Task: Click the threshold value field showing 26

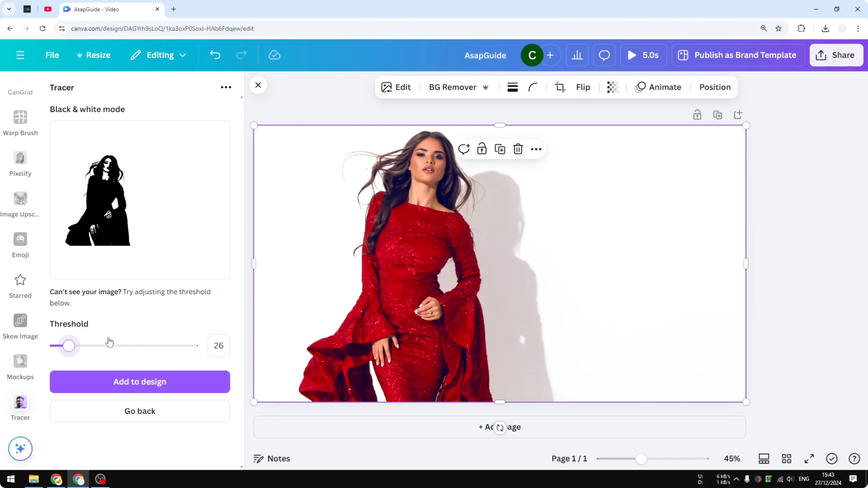Action: 219,346
